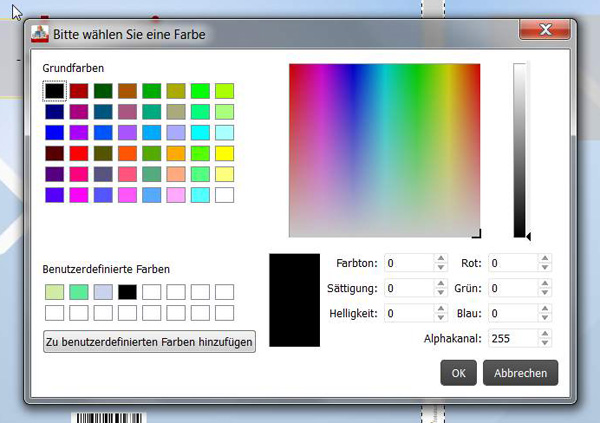Click the vertical brightness slider bar
This screenshot has width=600, height=423.
(520, 150)
